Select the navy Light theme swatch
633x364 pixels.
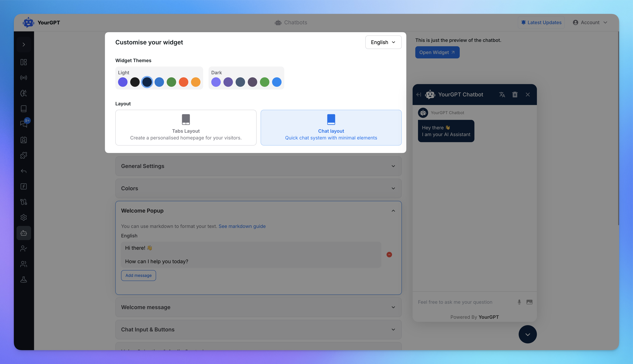[147, 82]
